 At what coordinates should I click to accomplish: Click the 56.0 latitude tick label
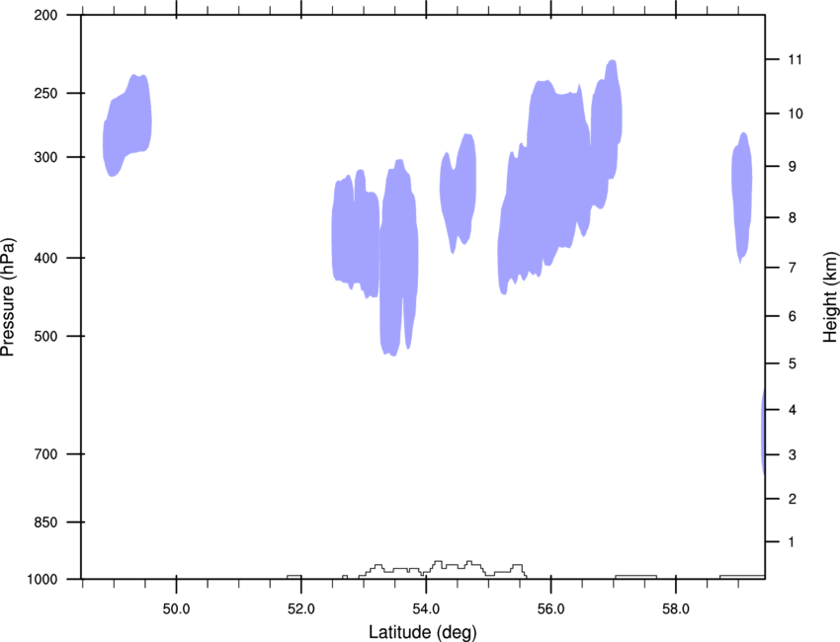pos(550,609)
